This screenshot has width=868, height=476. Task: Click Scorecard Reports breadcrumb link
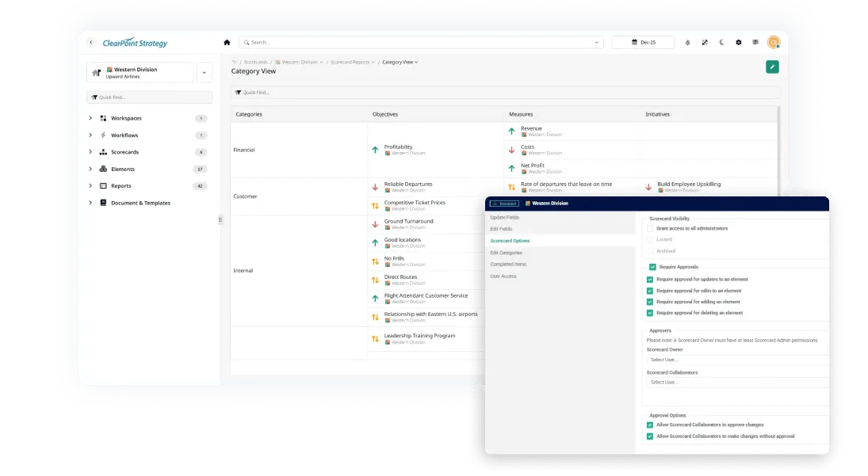tap(352, 62)
